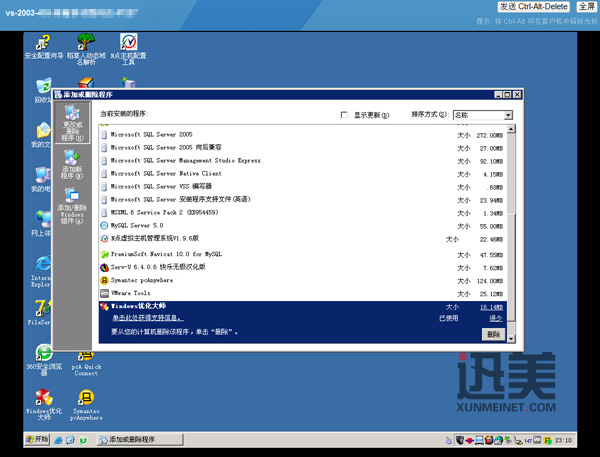600x457 pixels.
Task: Click the MySQL Server 5.0 row icon
Action: pyautogui.click(x=104, y=225)
